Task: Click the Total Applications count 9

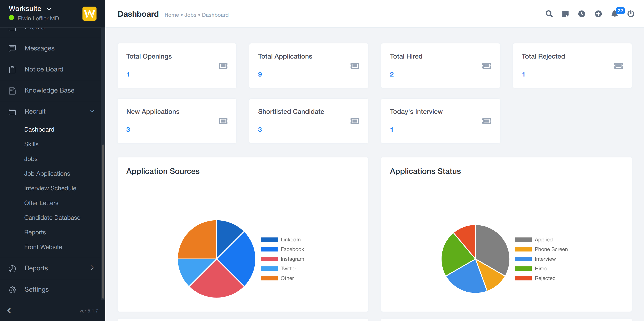Action: click(260, 74)
